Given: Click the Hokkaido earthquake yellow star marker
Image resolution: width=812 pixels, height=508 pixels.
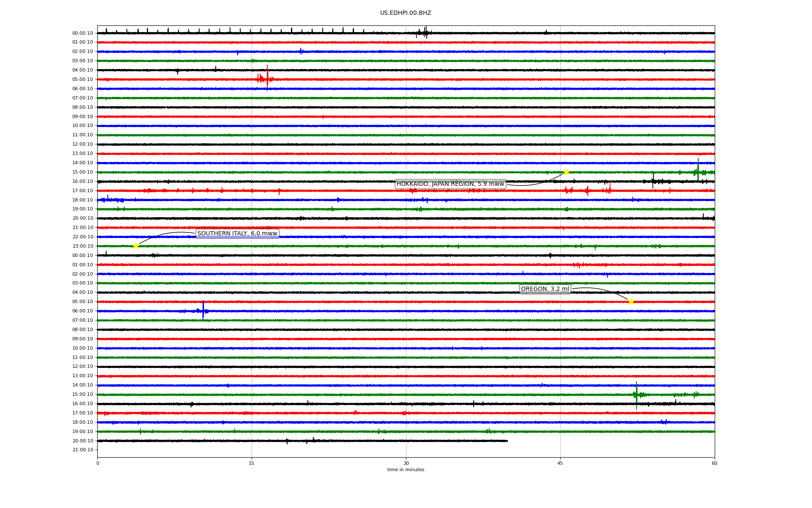Looking at the screenshot, I should tap(566, 172).
